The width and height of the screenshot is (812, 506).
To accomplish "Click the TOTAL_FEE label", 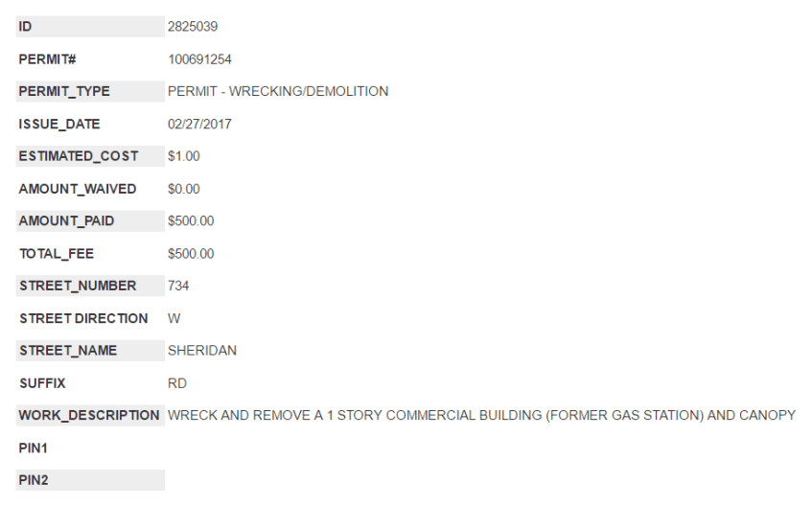I will point(57,254).
